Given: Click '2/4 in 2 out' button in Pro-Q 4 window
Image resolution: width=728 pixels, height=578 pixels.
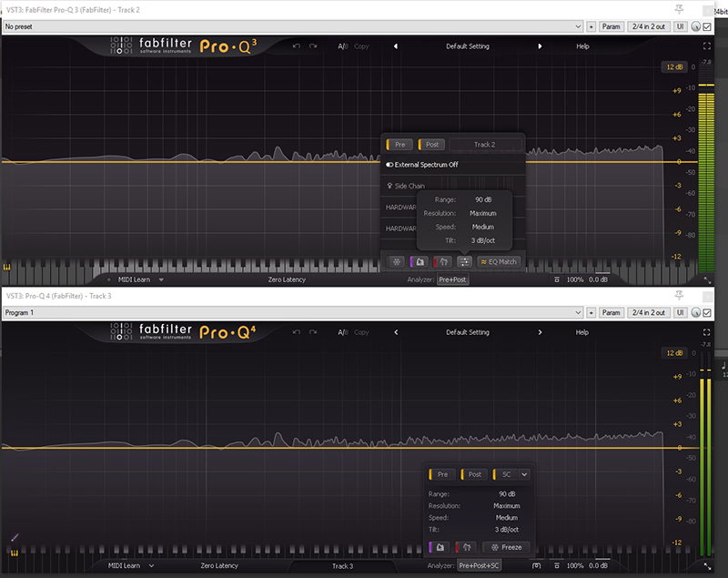Looking at the screenshot, I should (x=648, y=312).
